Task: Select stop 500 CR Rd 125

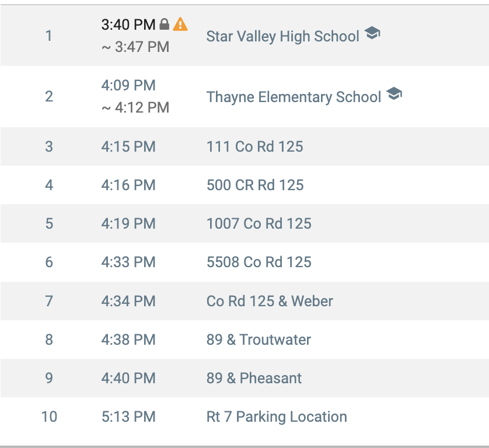Action: click(x=255, y=185)
